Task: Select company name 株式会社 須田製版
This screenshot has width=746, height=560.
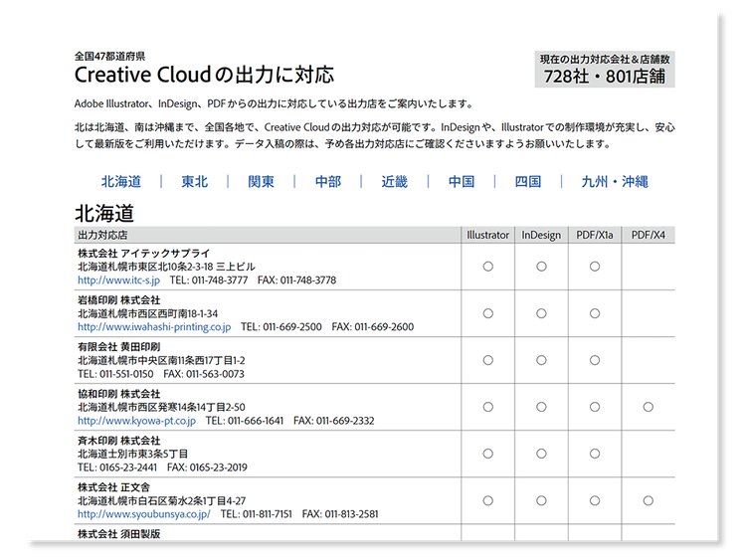Action: point(119,534)
